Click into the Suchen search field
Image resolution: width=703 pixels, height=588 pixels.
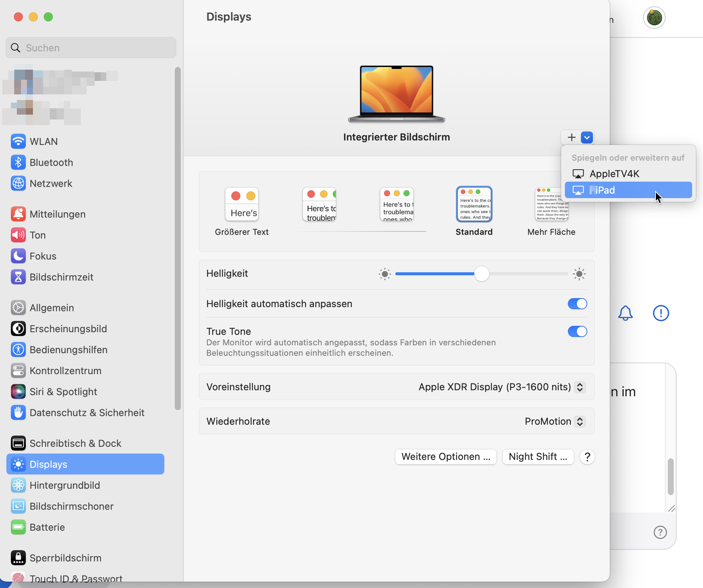click(x=91, y=48)
